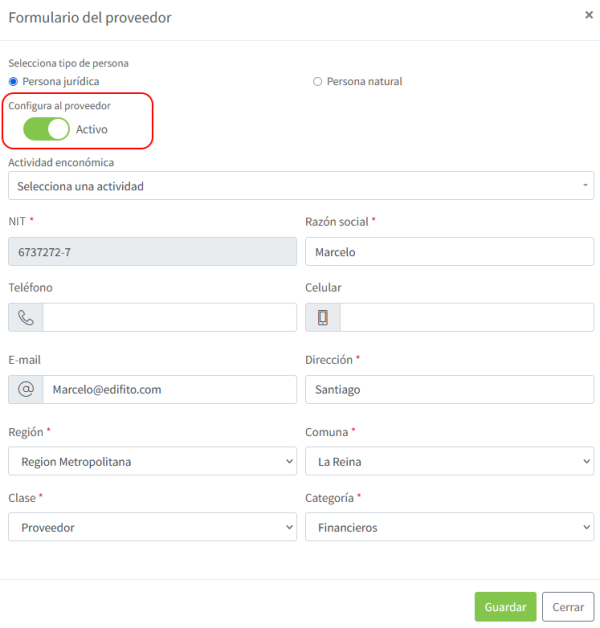Choose the Persona natural radio option

(x=317, y=82)
